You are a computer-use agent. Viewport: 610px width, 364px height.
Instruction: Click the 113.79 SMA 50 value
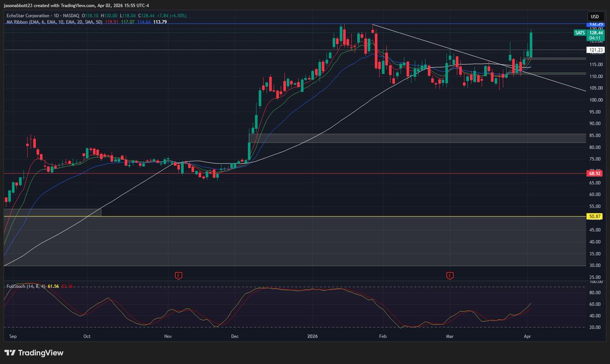161,22
